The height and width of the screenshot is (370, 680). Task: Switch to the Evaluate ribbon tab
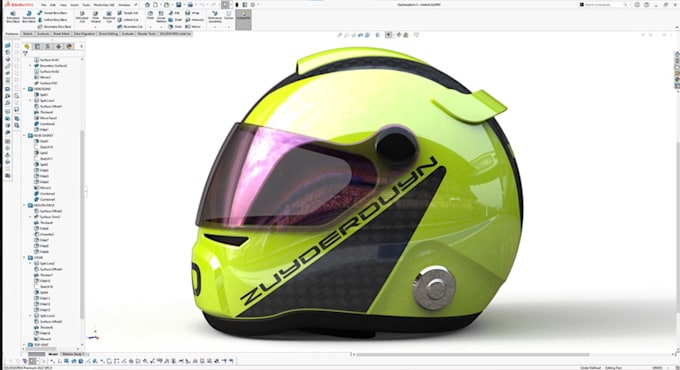[128, 33]
